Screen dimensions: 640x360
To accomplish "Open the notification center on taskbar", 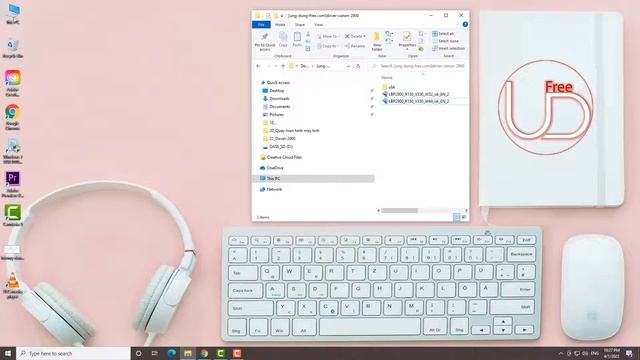I will 629,353.
